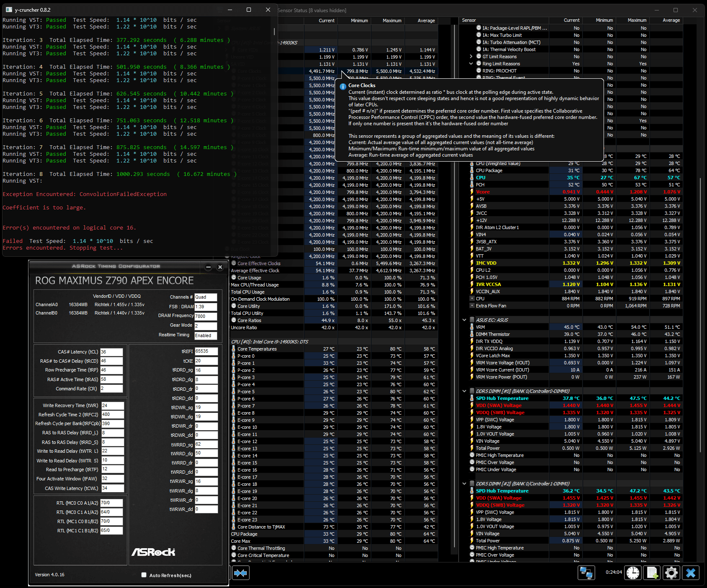707x588 pixels.
Task: Click the Maximum column header in left sensor panel
Action: click(388, 21)
